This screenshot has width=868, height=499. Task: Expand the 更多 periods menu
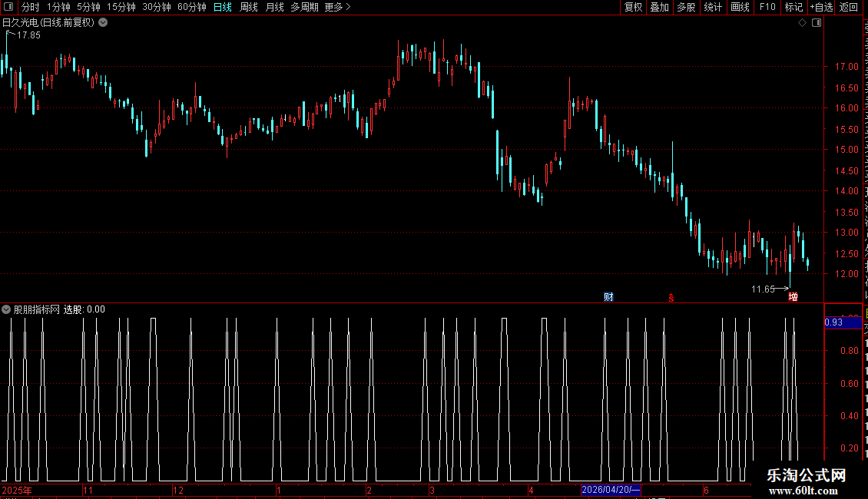click(337, 7)
